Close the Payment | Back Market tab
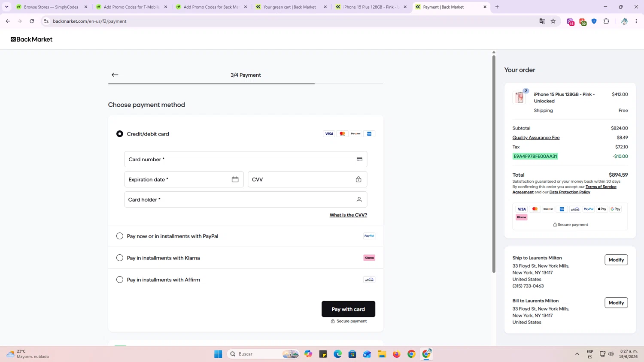The width and height of the screenshot is (644, 362). point(485,7)
